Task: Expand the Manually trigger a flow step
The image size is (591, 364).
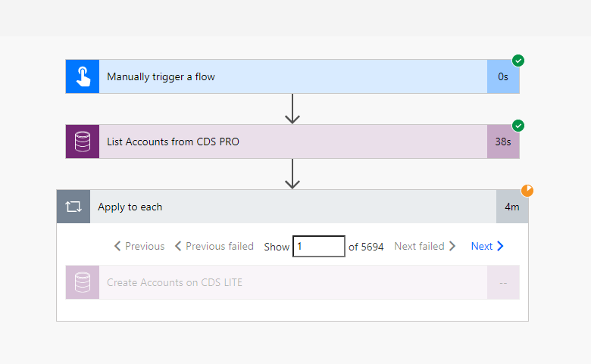Action: 292,76
